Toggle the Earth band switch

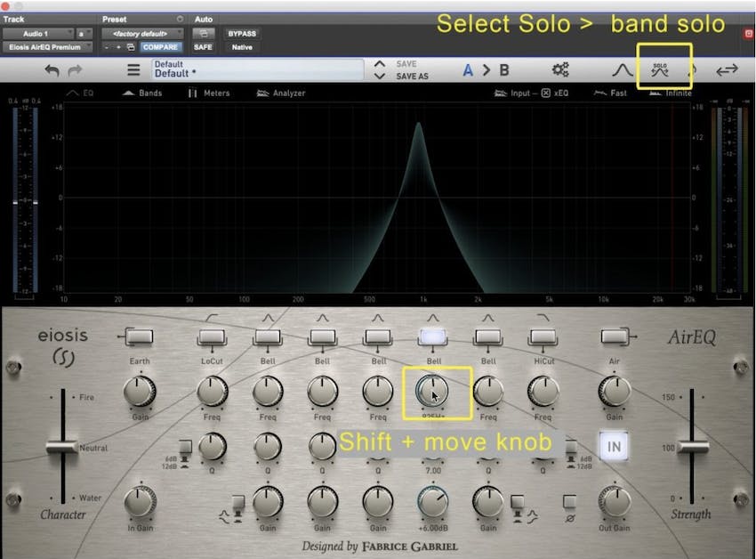(140, 336)
